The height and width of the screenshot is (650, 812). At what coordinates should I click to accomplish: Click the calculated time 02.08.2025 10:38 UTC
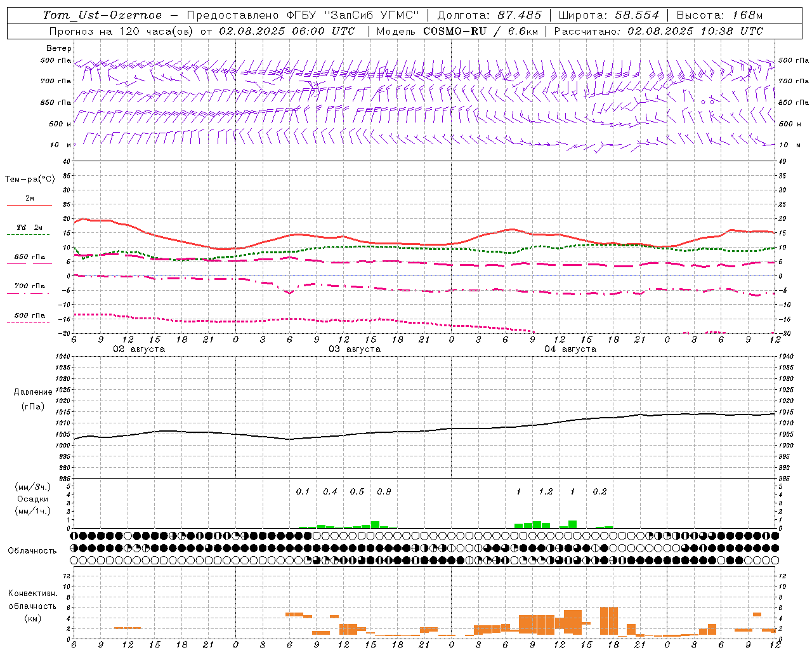tap(695, 31)
